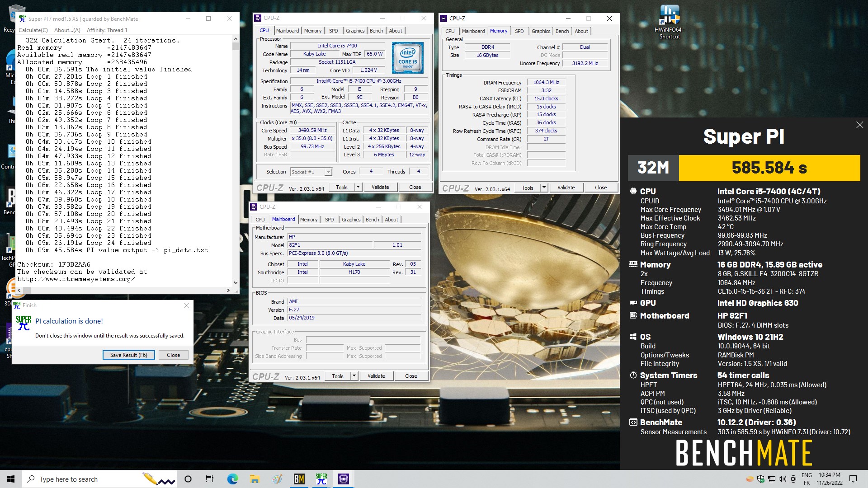Click Close button in Finish dialog

pos(173,355)
